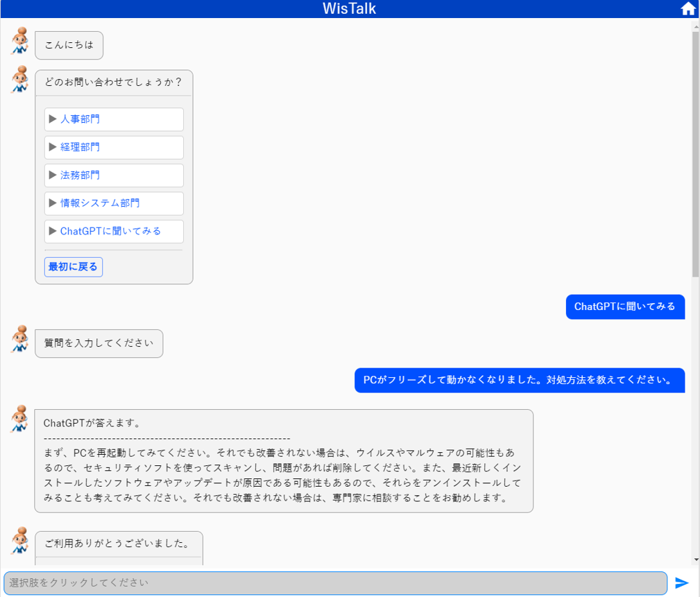Viewport: 700px width, 597px height.
Task: Click the 最初に戻る button
Action: coord(73,267)
